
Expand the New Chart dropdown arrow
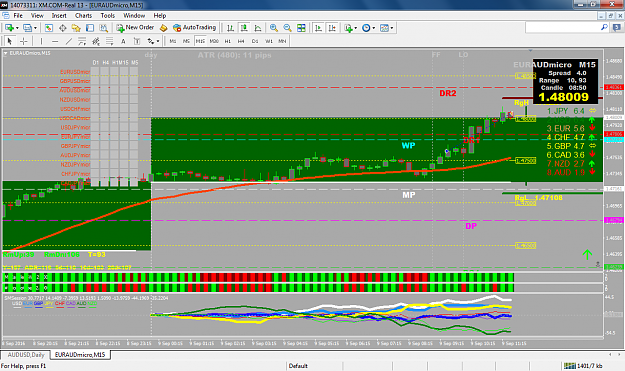pyautogui.click(x=17, y=28)
